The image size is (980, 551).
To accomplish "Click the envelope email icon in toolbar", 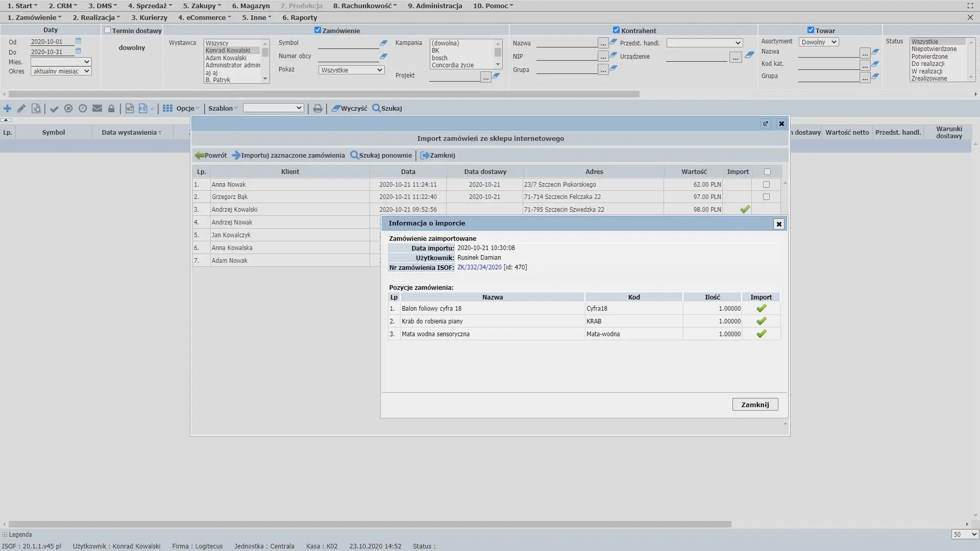I will coord(97,109).
